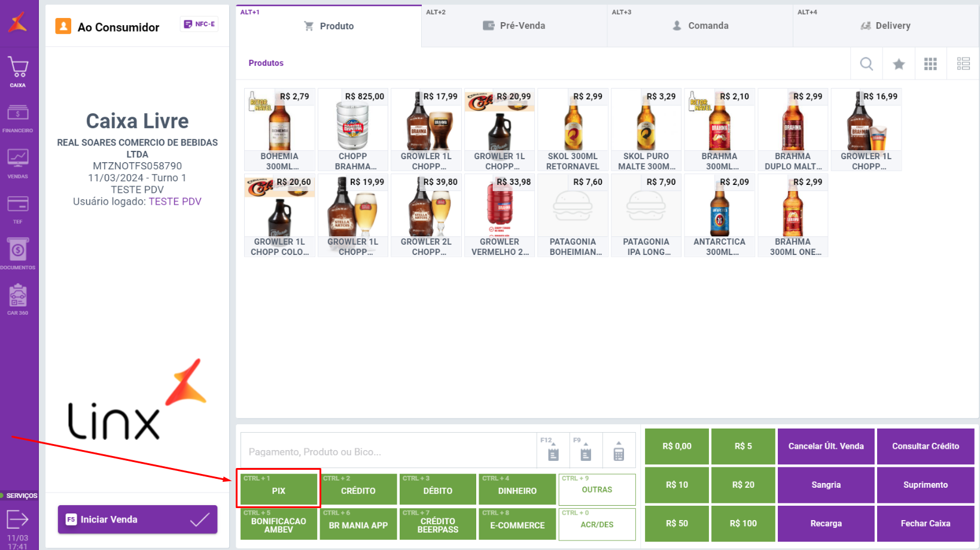This screenshot has width=980, height=550.
Task: Select Skol Puro Malte 300ML product
Action: click(646, 130)
